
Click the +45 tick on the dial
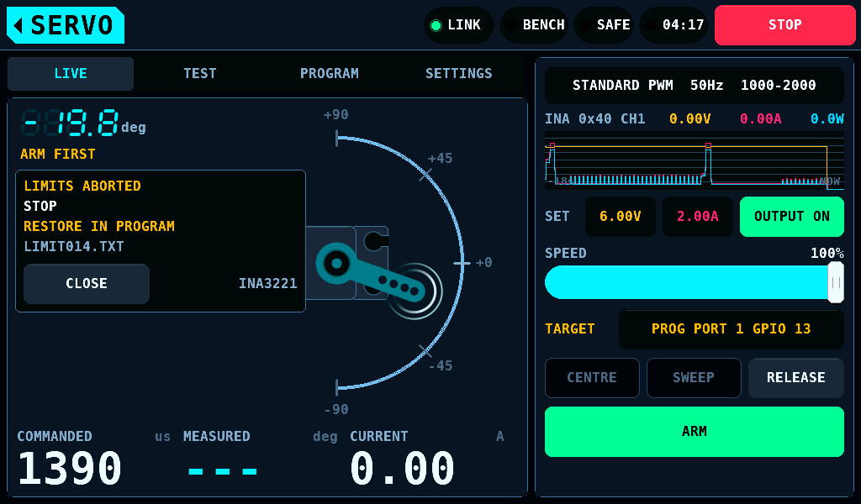click(x=425, y=175)
